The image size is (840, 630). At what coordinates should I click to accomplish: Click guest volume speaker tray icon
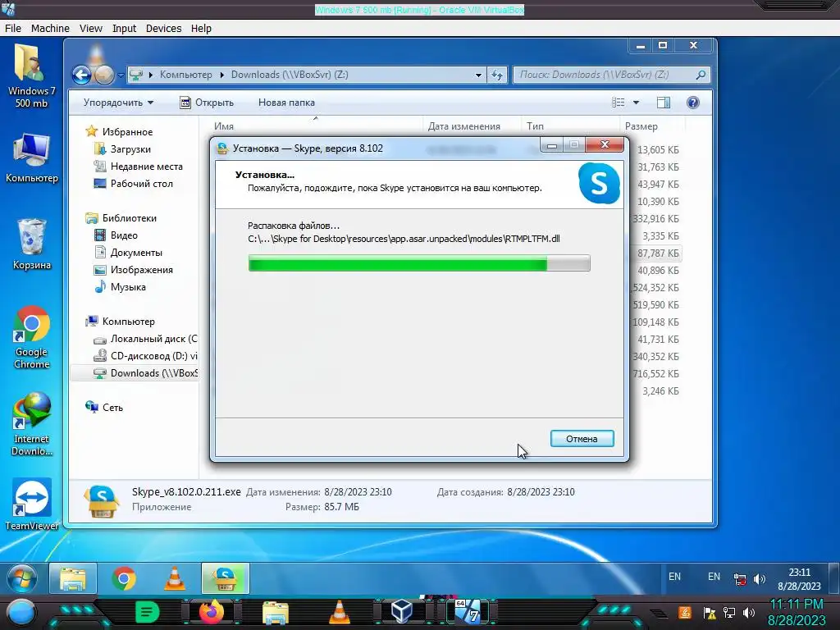coord(759,579)
